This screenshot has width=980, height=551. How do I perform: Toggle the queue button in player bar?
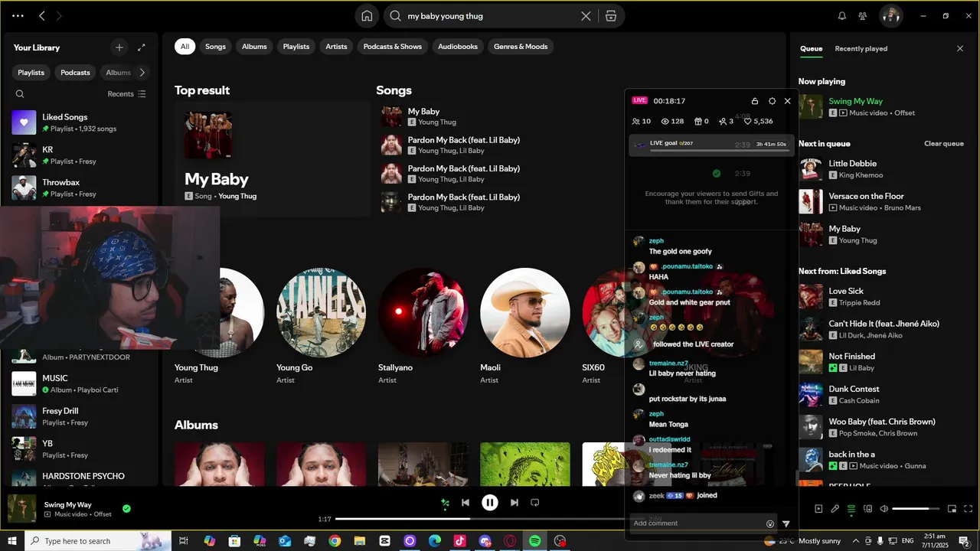(851, 509)
